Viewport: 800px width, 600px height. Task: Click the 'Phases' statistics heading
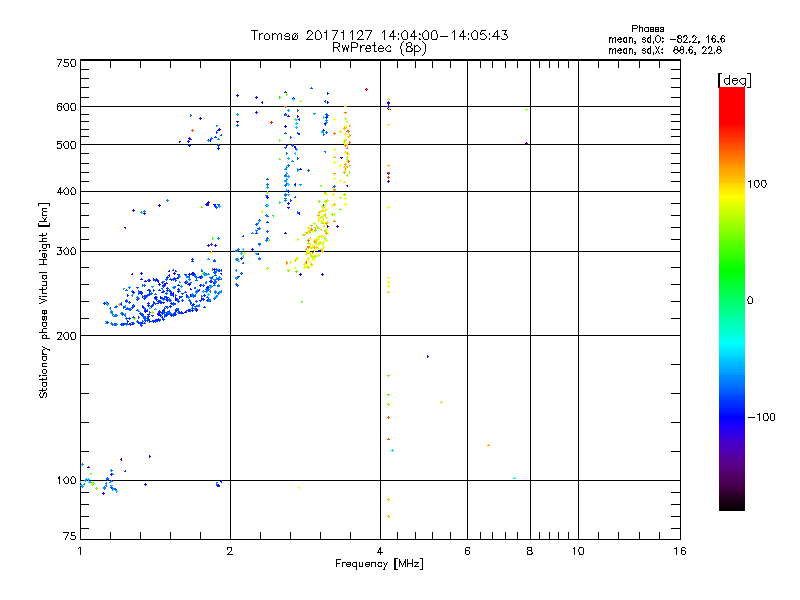[647, 29]
